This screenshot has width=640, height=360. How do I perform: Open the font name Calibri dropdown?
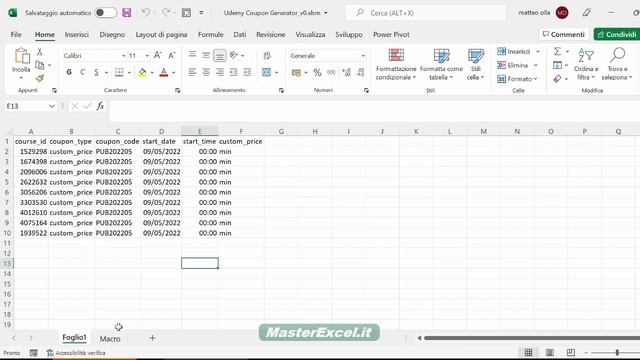coord(123,56)
